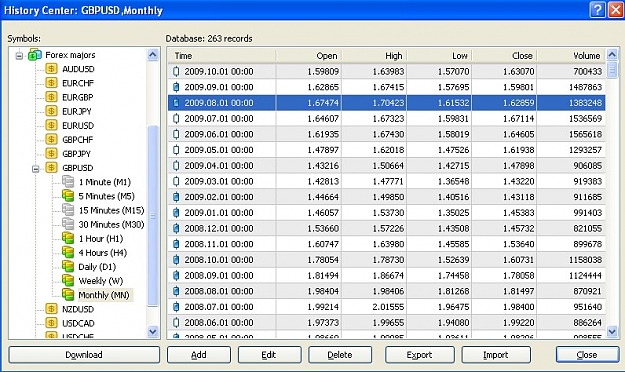The image size is (625, 372).
Task: Click the Volume column header
Action: (x=571, y=55)
